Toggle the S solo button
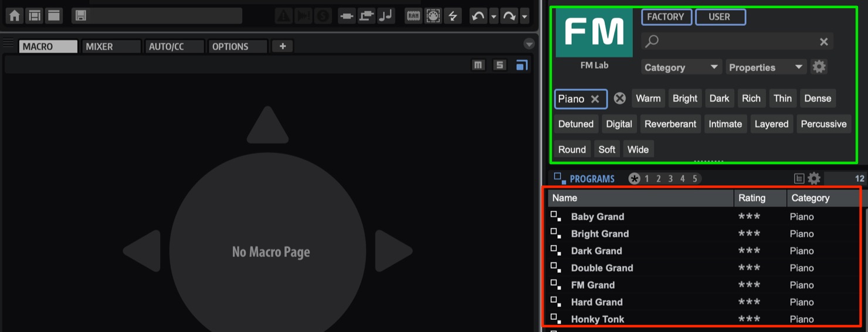The height and width of the screenshot is (332, 868). pos(499,65)
